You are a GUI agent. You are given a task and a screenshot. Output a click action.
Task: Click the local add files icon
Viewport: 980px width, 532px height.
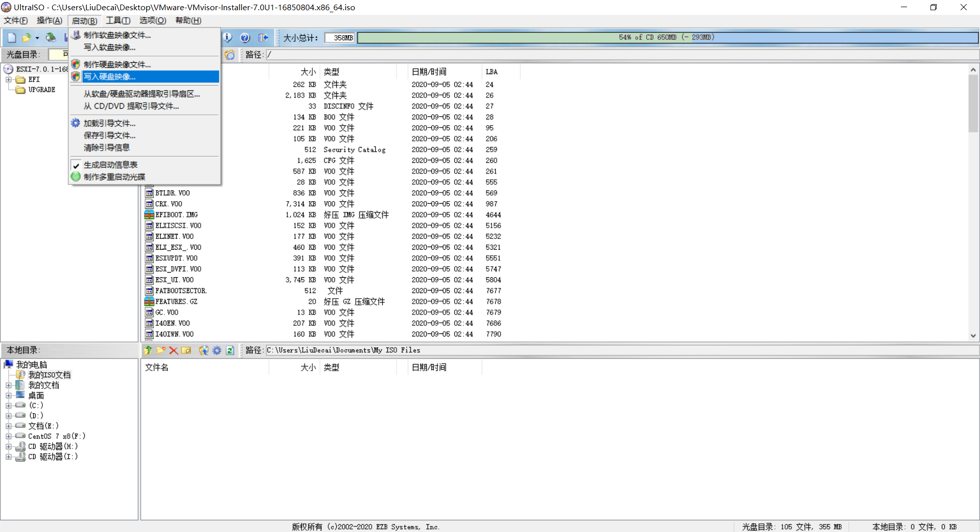coord(204,350)
